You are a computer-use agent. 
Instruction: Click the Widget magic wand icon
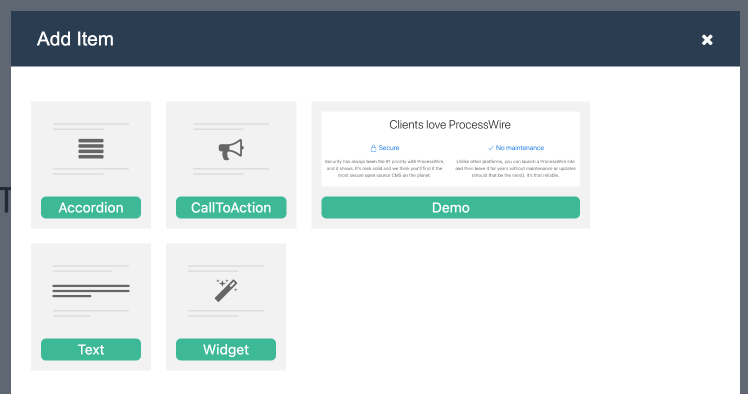pos(226,290)
